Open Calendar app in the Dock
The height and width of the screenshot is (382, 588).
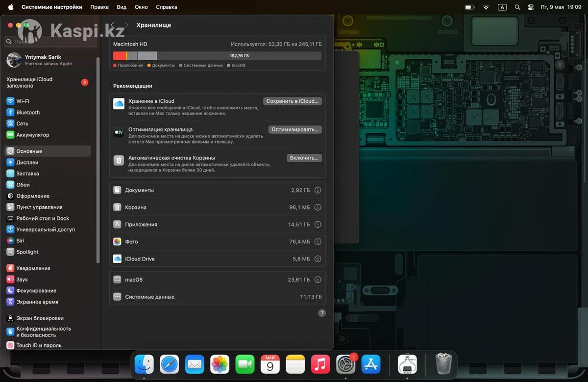coord(270,364)
